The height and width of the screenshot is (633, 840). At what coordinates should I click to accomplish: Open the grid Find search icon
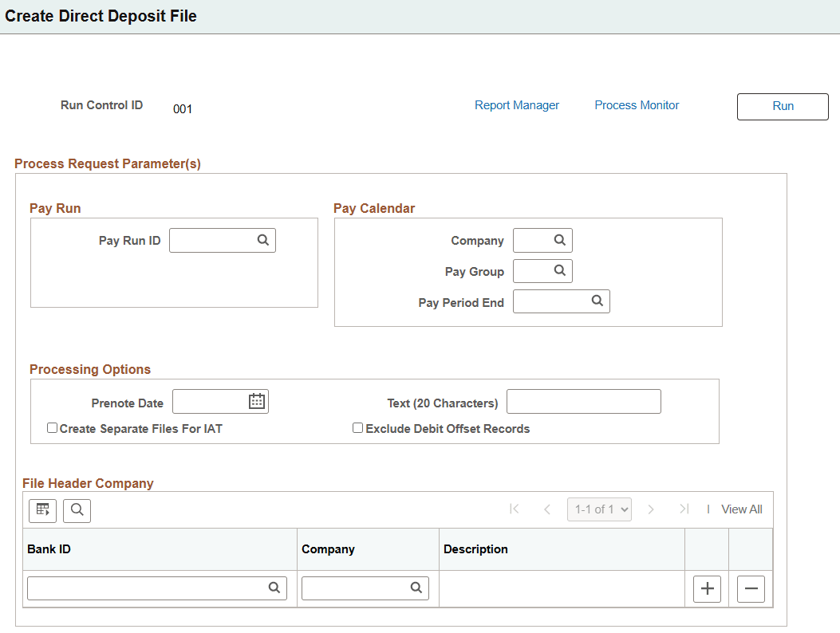(77, 510)
